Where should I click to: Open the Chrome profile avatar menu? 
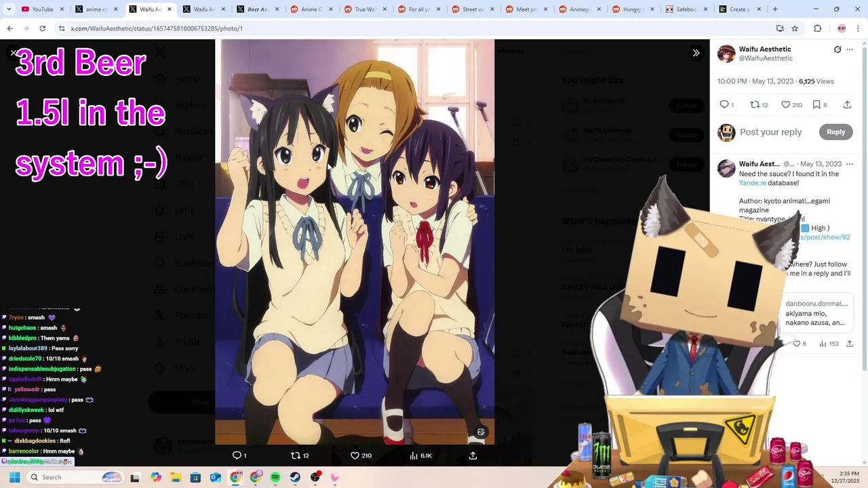point(842,28)
